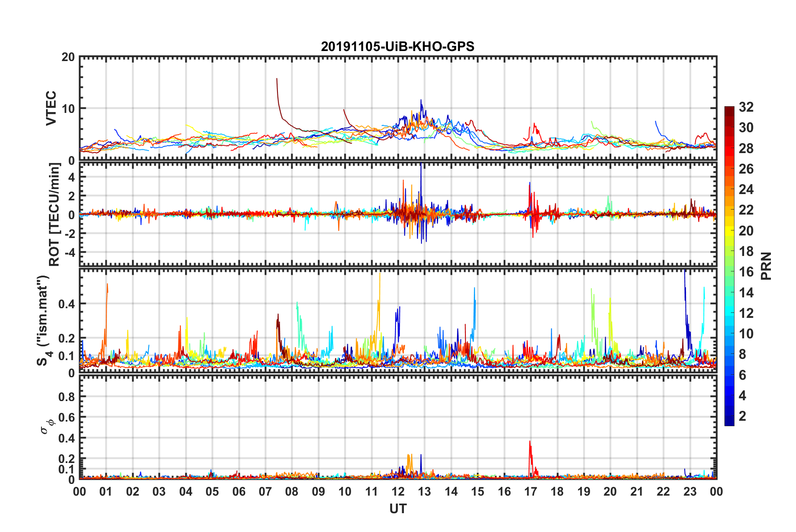This screenshot has width=796, height=532.
Task: Click colorbar tick label 14
Action: click(x=746, y=293)
